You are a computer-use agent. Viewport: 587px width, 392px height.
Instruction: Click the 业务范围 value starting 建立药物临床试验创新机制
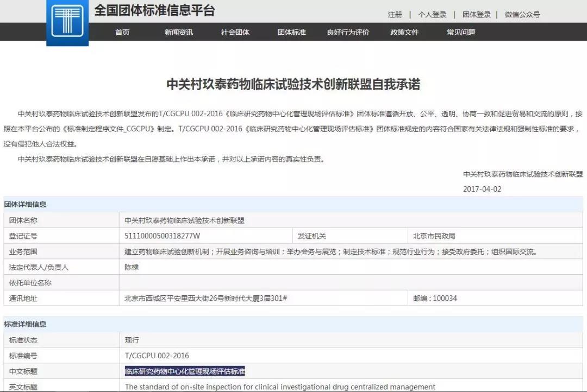(x=332, y=252)
